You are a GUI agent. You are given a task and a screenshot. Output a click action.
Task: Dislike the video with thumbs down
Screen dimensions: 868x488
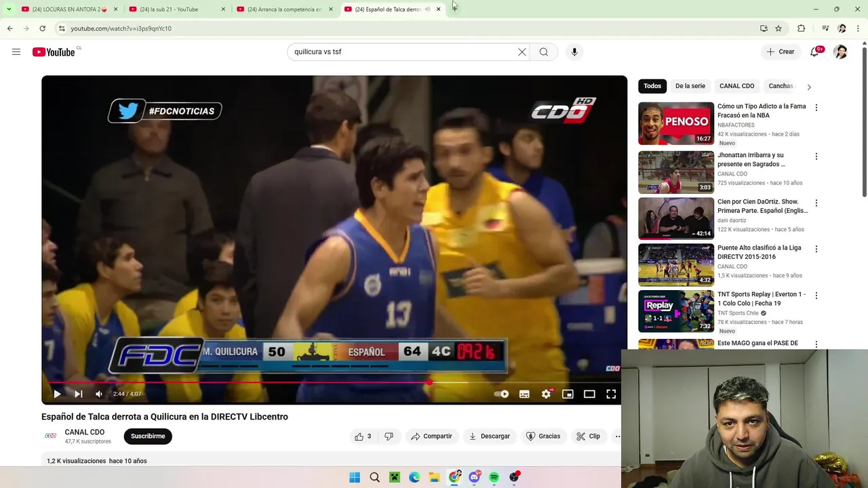point(389,436)
